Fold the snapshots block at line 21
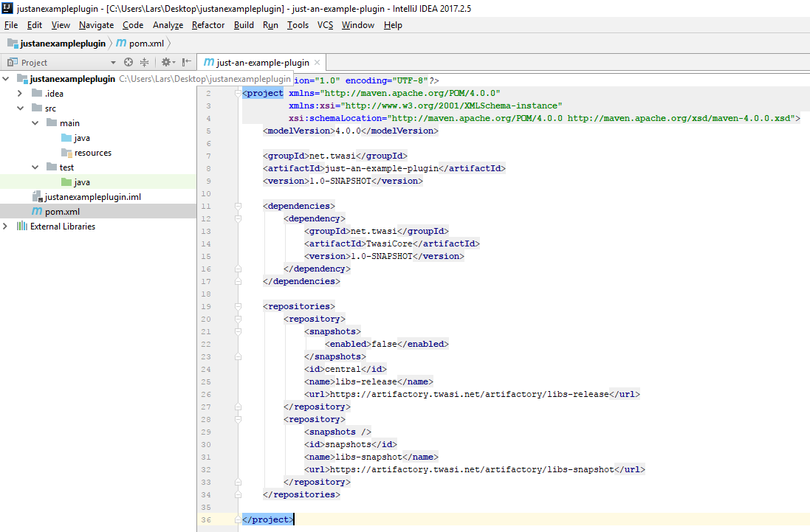The height and width of the screenshot is (532, 810). pyautogui.click(x=238, y=332)
